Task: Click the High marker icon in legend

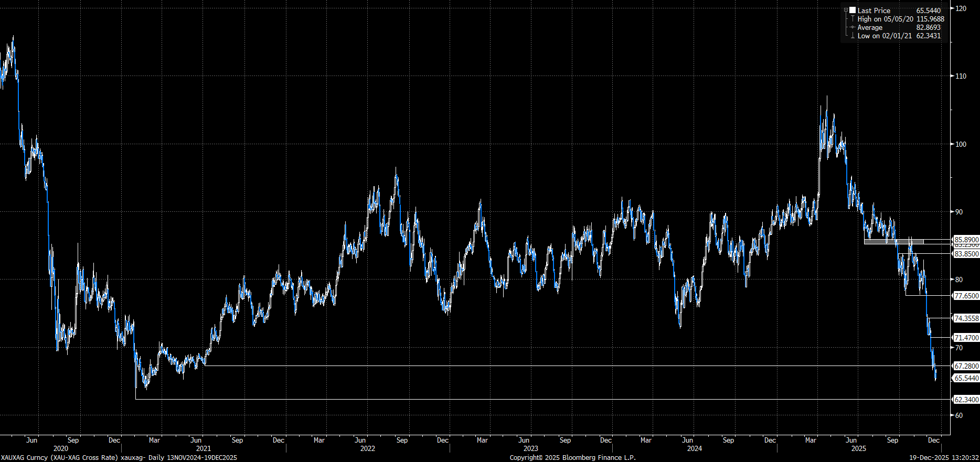Action: (x=853, y=19)
